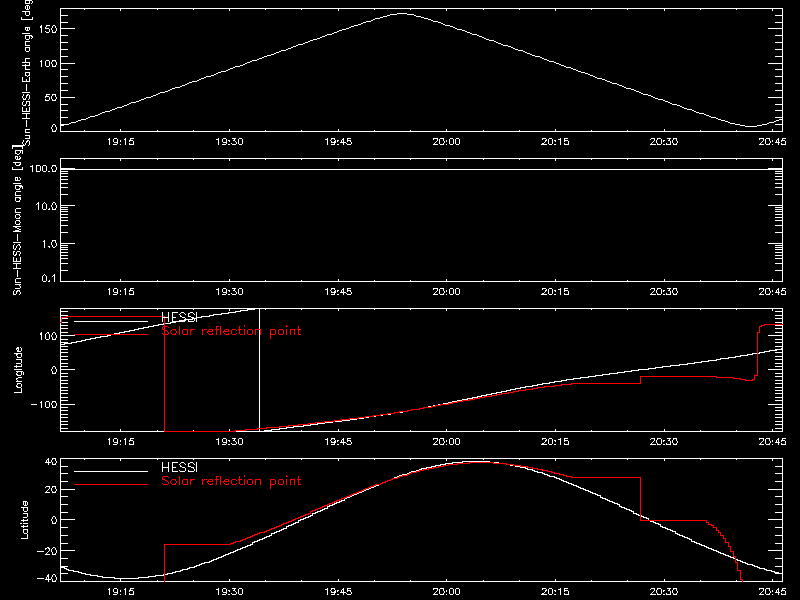Pick white legend line sample in Latitude plot
800x600 pixels.
pyautogui.click(x=111, y=471)
